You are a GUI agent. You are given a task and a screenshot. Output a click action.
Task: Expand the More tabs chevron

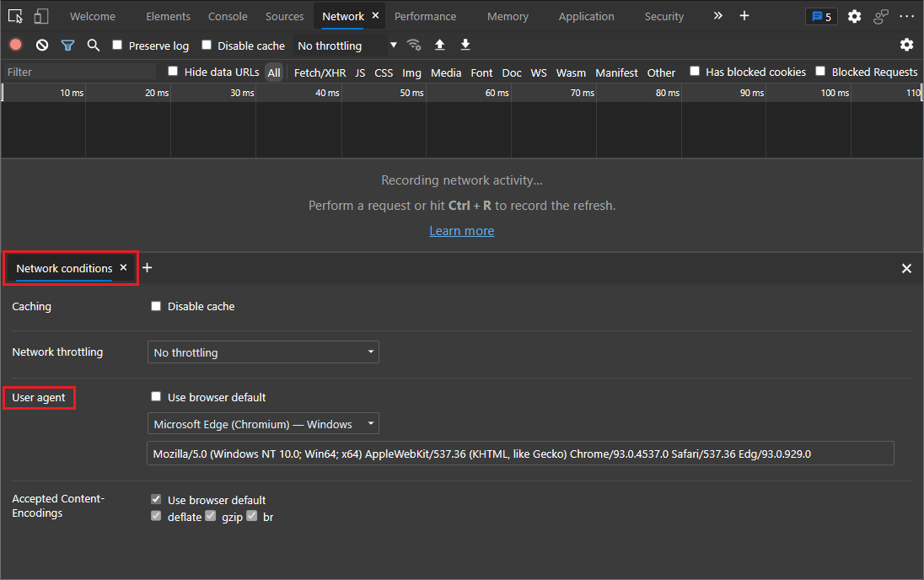(x=717, y=16)
